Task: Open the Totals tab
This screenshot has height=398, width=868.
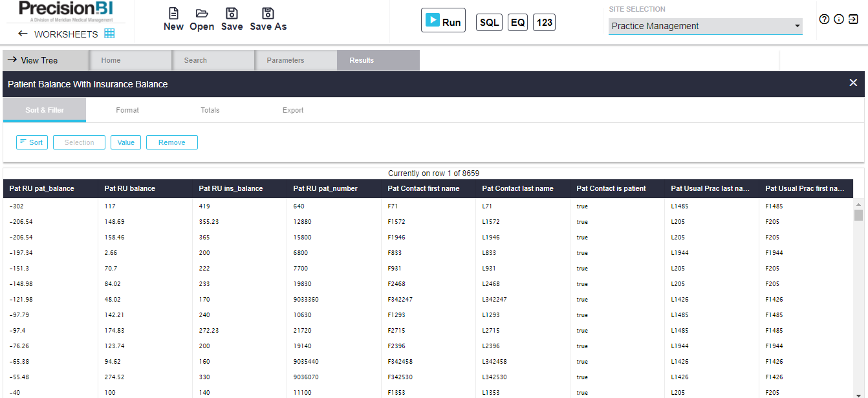Action: coord(210,110)
